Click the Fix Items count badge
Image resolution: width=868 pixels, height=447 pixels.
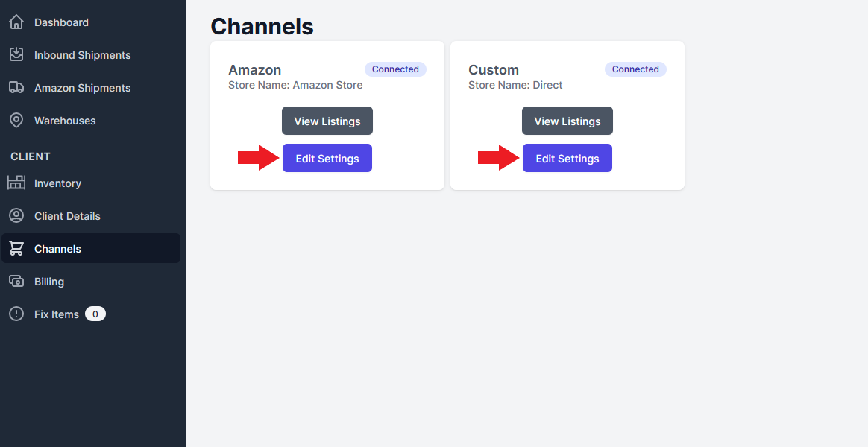pos(95,314)
